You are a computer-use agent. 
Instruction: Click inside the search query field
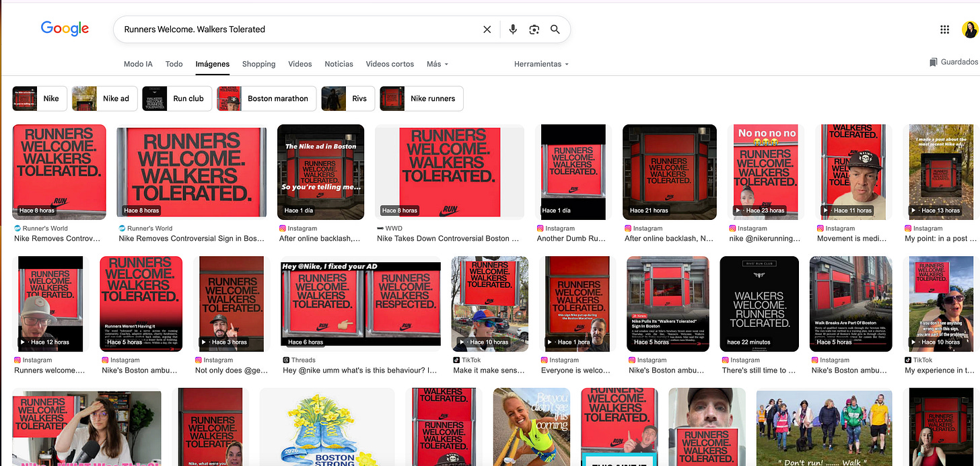296,30
